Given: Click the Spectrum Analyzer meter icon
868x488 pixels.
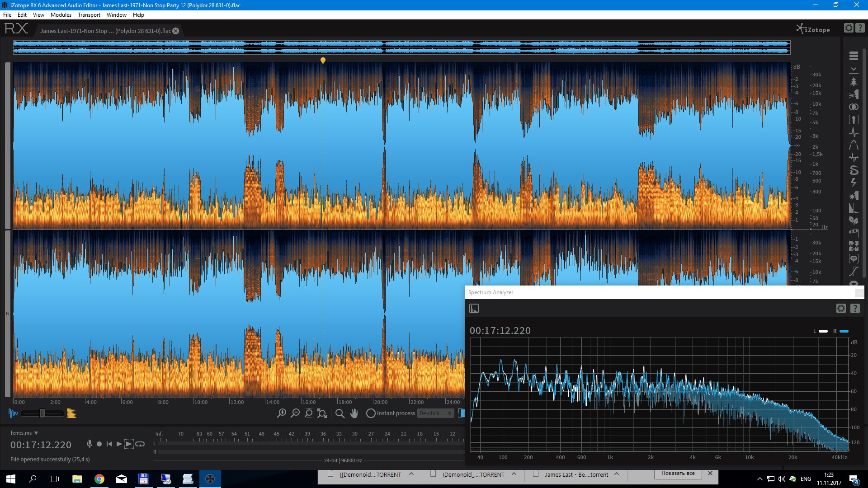Looking at the screenshot, I should [x=474, y=308].
